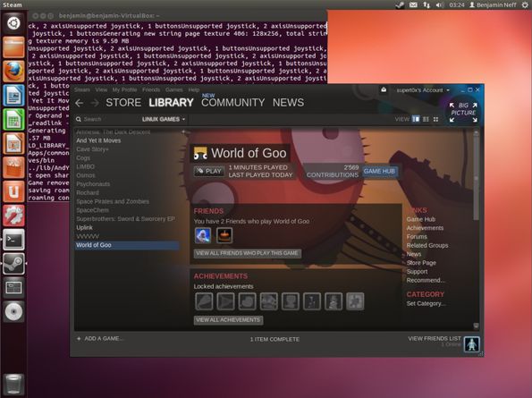Screen dimensions: 532x398
Task: Select And Yet It Moves in game list
Action: 98,140
